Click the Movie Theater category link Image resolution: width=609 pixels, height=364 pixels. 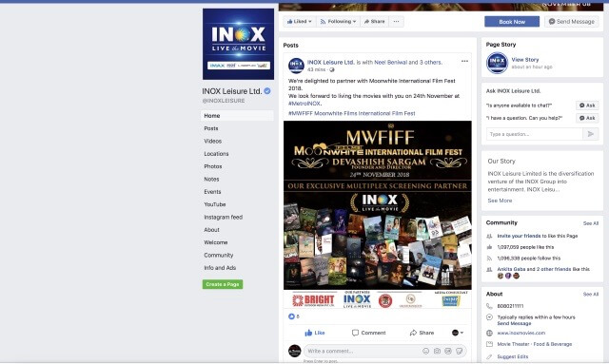(x=513, y=344)
